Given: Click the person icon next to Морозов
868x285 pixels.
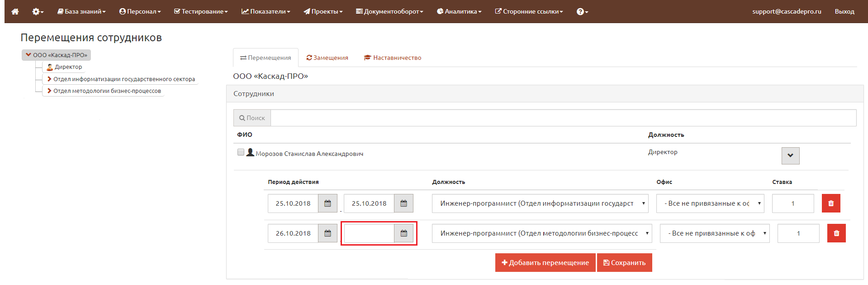Looking at the screenshot, I should 250,152.
